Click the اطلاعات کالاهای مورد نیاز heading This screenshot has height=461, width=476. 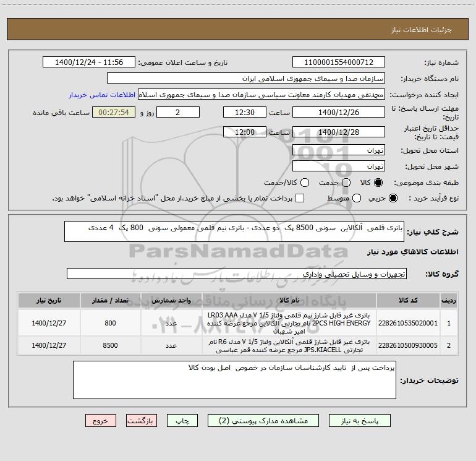(x=412, y=252)
